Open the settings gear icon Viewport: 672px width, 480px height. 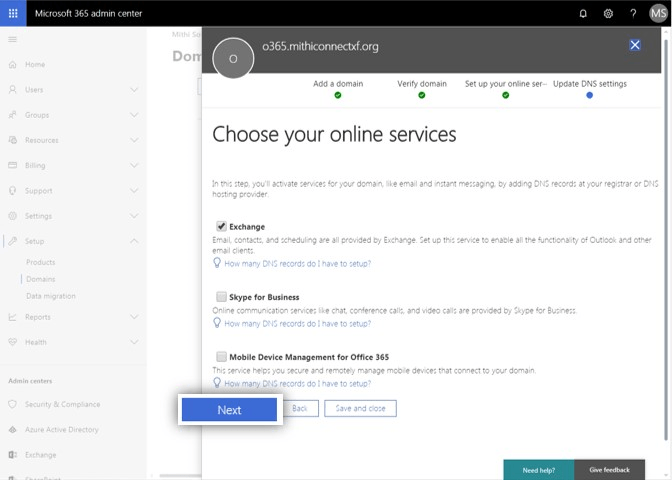pos(608,14)
